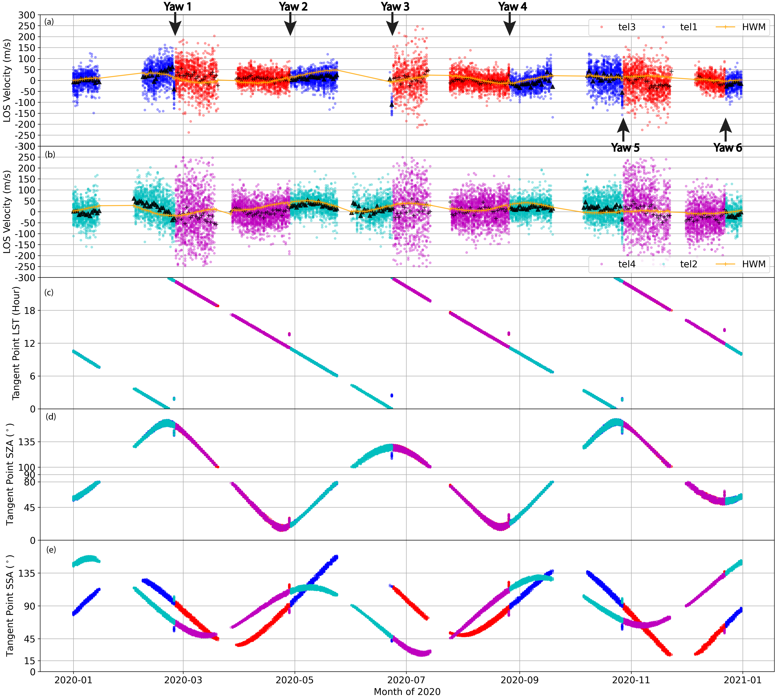Click the "Month of 2020" axis title
This screenshot has width=780, height=700.
pyautogui.click(x=407, y=692)
